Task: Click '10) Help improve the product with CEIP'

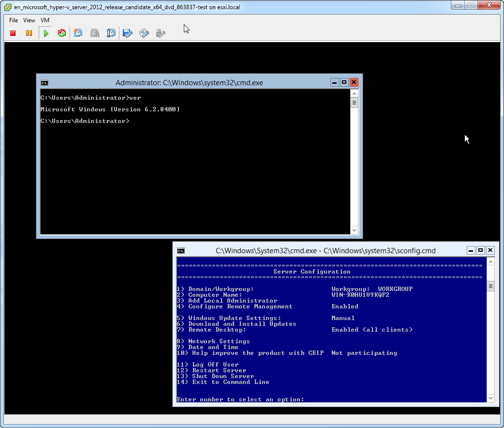Action: pos(250,352)
